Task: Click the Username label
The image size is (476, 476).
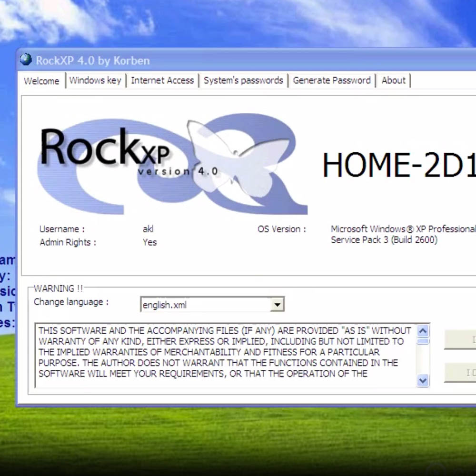Action: point(62,229)
